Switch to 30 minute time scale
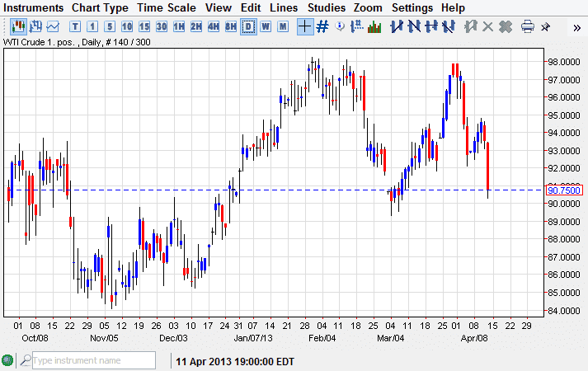588x371 pixels. point(162,26)
